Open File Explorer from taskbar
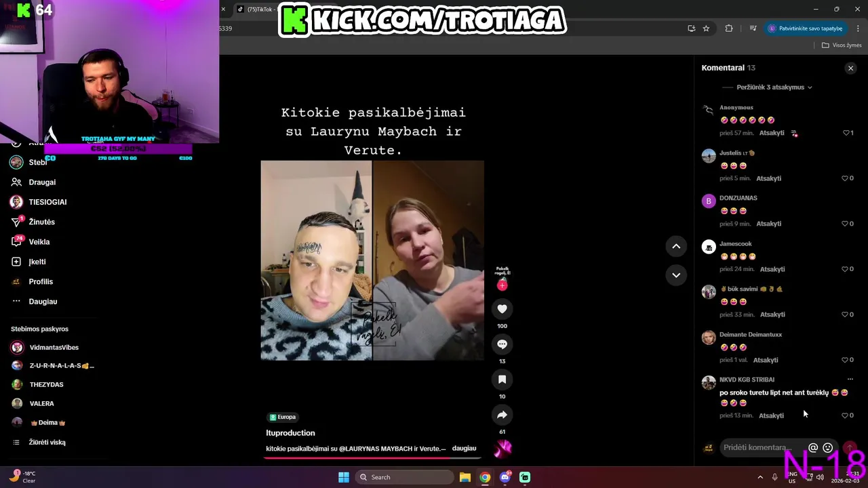 coord(465,477)
